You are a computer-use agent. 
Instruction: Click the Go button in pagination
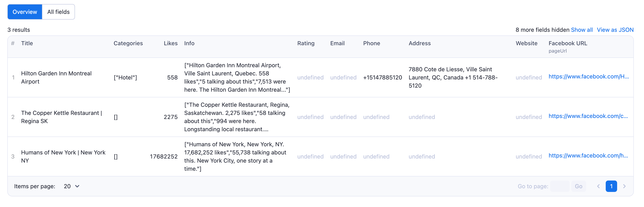pos(578,186)
